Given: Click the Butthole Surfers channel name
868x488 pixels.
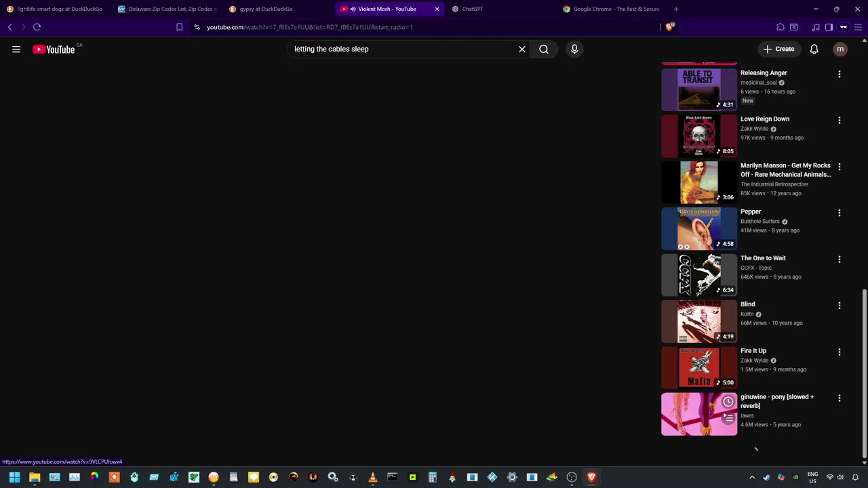Looking at the screenshot, I should pos(760,222).
